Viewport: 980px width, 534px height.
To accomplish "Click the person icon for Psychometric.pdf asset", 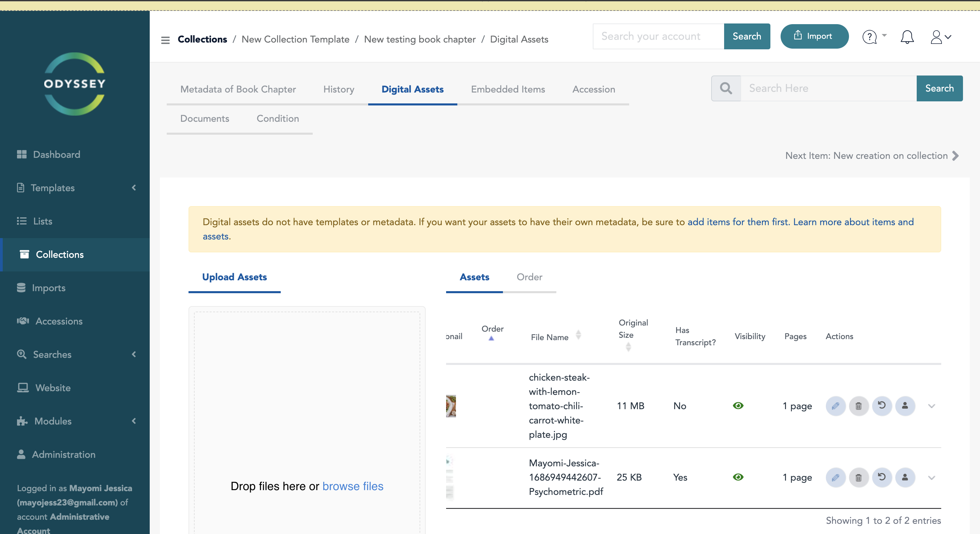I will pyautogui.click(x=905, y=477).
